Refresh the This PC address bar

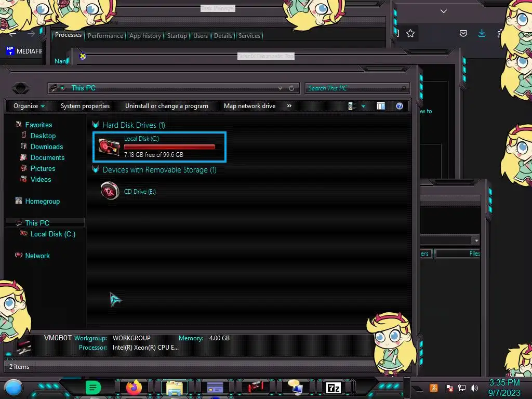(x=291, y=88)
